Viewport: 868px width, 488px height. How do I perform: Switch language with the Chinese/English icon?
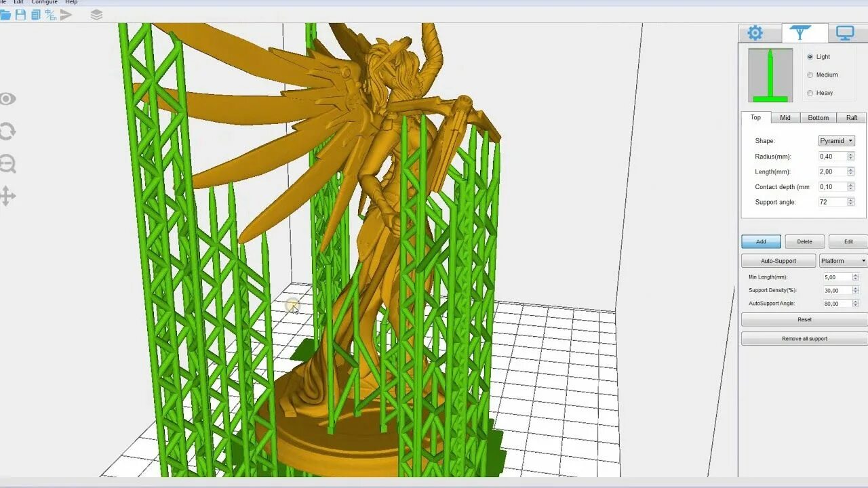pos(50,14)
